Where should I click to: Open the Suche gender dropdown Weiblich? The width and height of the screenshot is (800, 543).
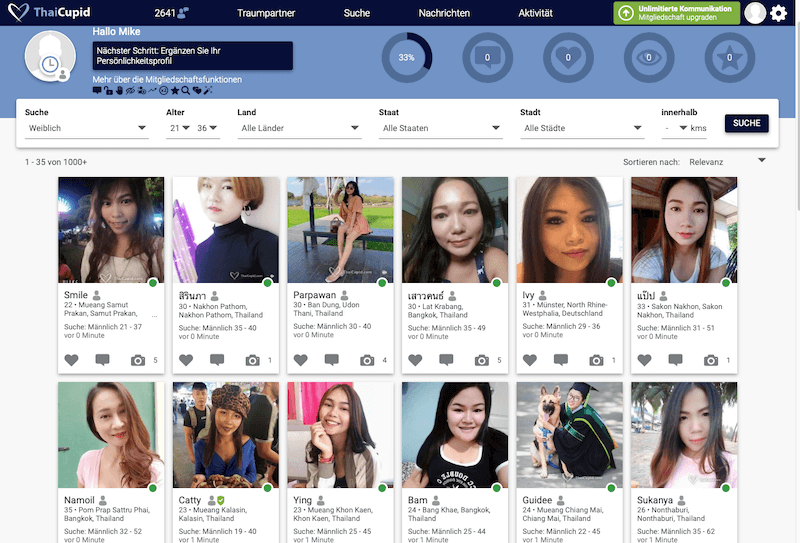(87, 128)
